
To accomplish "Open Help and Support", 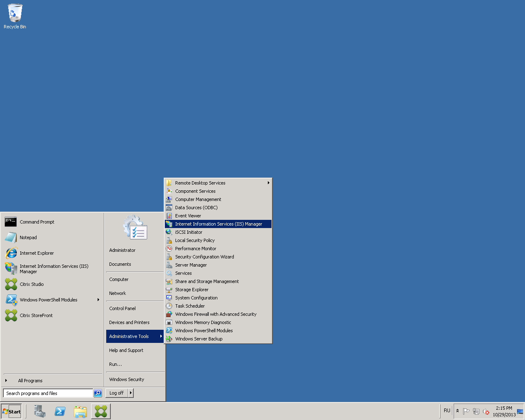I will 135,350.
